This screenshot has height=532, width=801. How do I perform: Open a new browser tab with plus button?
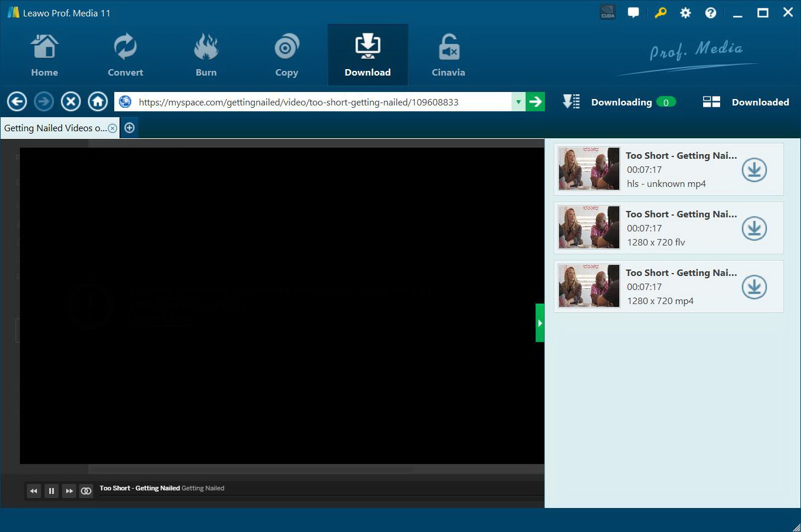point(129,127)
